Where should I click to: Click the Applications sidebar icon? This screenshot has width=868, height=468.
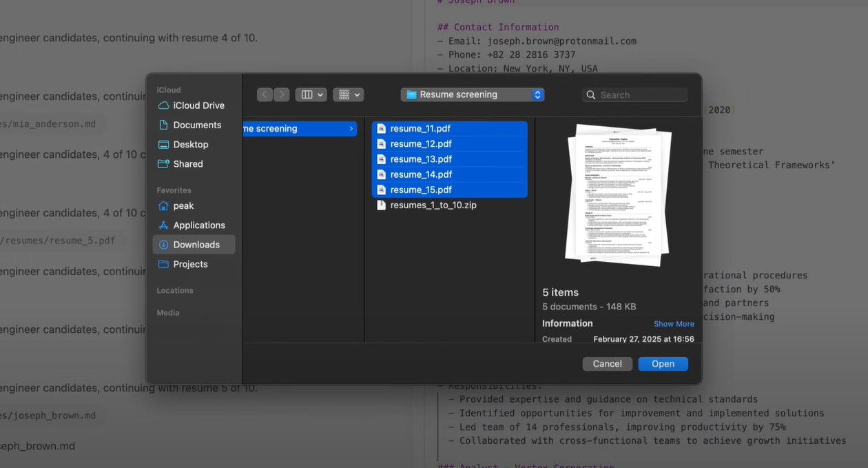(163, 225)
